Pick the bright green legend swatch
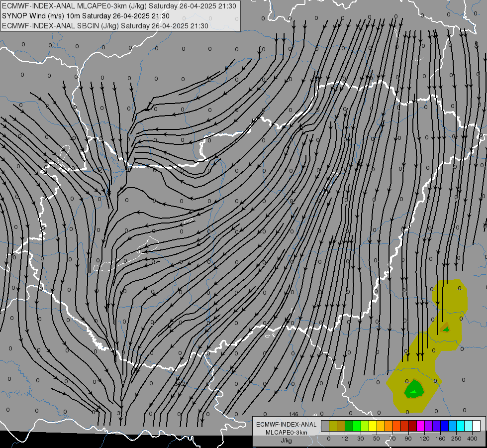487x448 pixels. point(357,426)
